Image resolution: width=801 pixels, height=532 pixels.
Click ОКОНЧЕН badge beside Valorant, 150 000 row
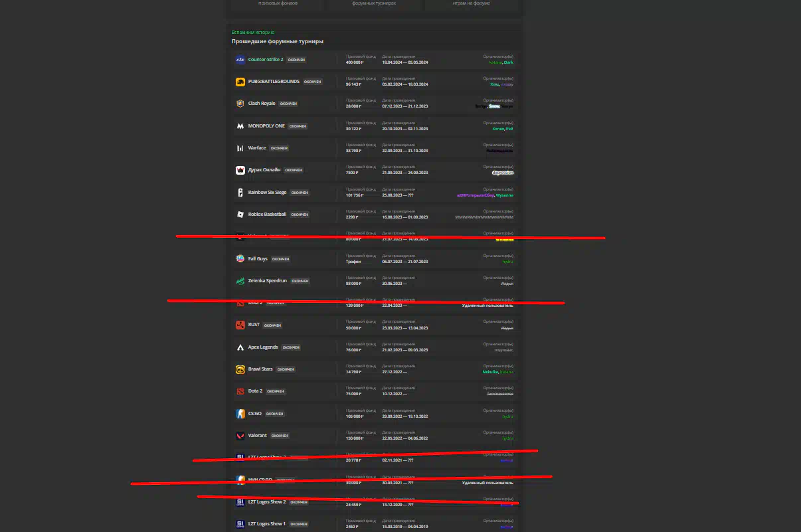click(x=280, y=436)
